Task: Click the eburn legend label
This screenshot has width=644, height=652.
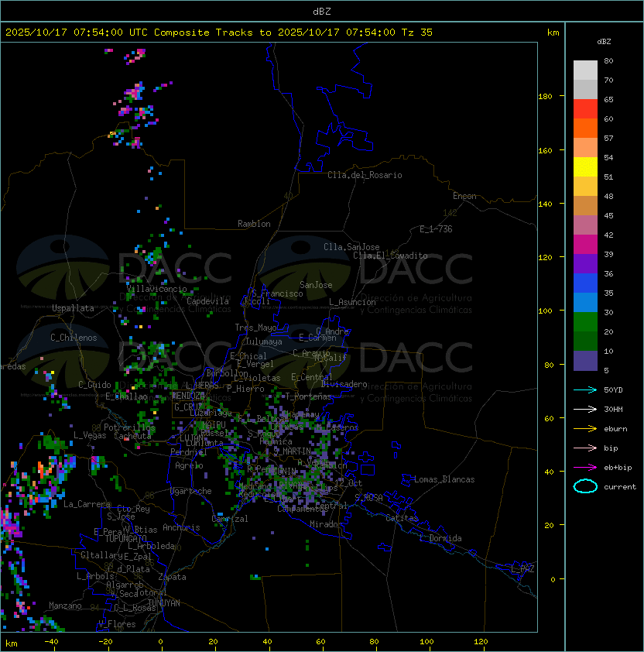Action: pyautogui.click(x=615, y=429)
